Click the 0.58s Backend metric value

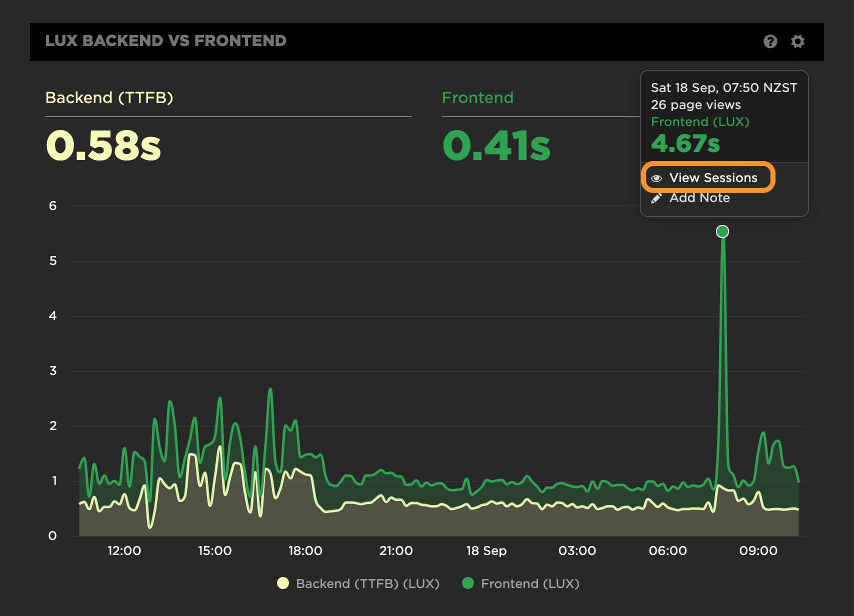[102, 146]
